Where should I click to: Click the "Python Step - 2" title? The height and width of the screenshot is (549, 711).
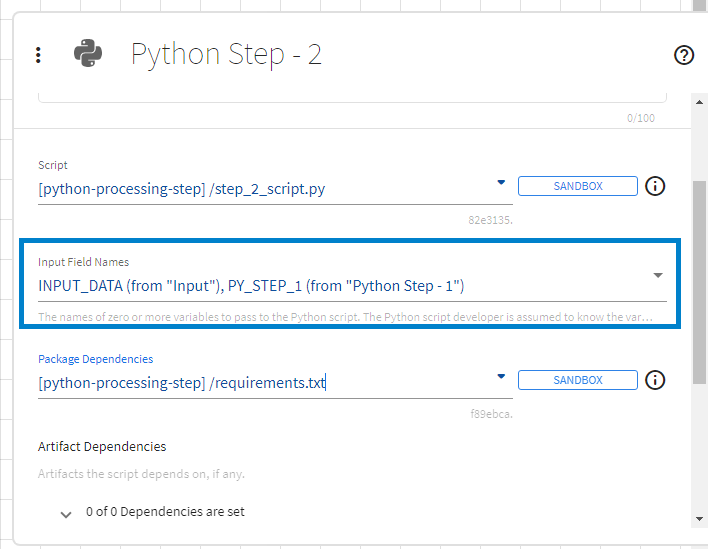pos(226,54)
